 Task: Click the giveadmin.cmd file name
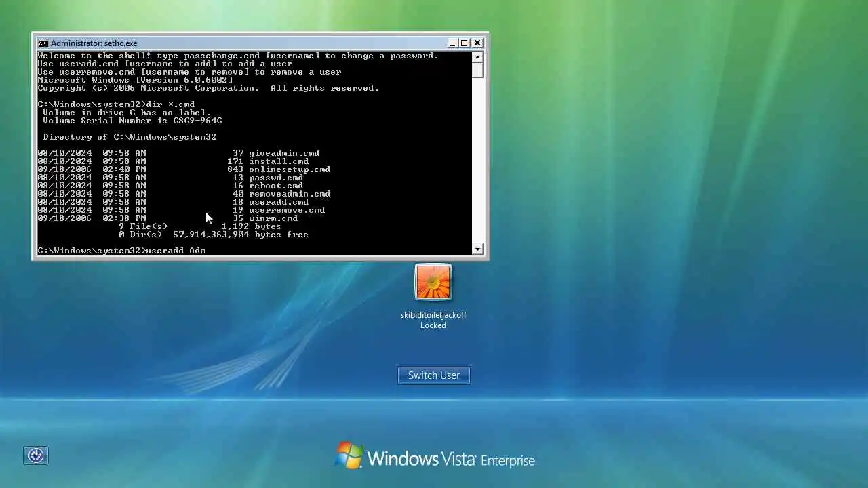tap(284, 153)
